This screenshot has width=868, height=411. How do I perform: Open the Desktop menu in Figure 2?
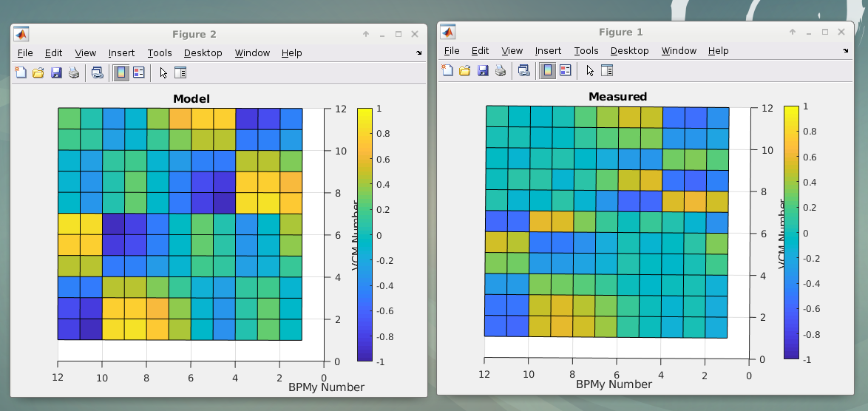click(203, 53)
